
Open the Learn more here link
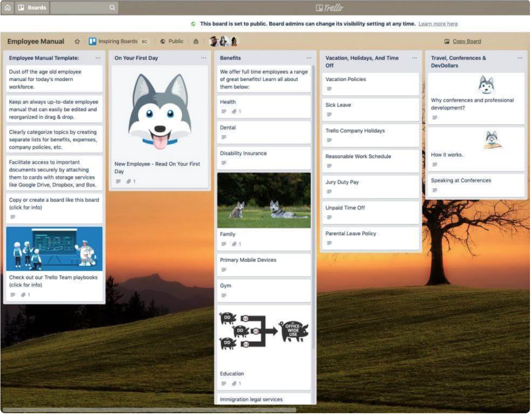pyautogui.click(x=438, y=24)
